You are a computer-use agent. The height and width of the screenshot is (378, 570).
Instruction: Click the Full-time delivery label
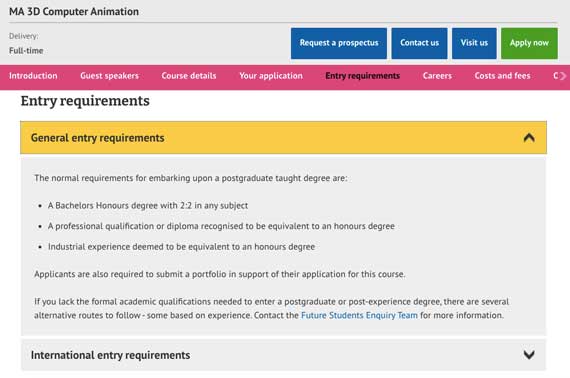tap(26, 51)
